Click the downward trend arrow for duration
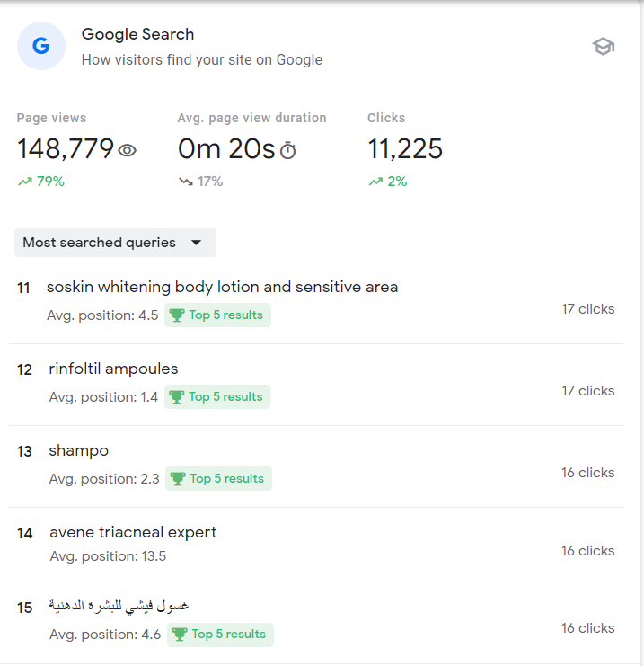Viewport: 644px width, 666px height. tap(186, 182)
